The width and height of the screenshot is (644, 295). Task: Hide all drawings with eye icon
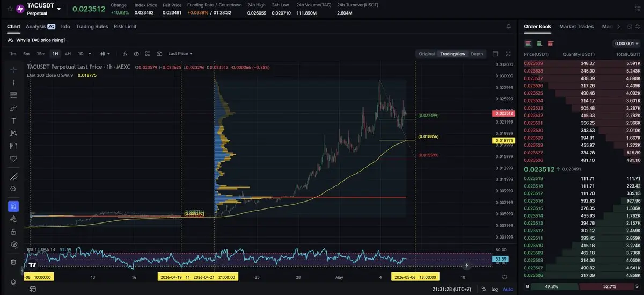(13, 244)
